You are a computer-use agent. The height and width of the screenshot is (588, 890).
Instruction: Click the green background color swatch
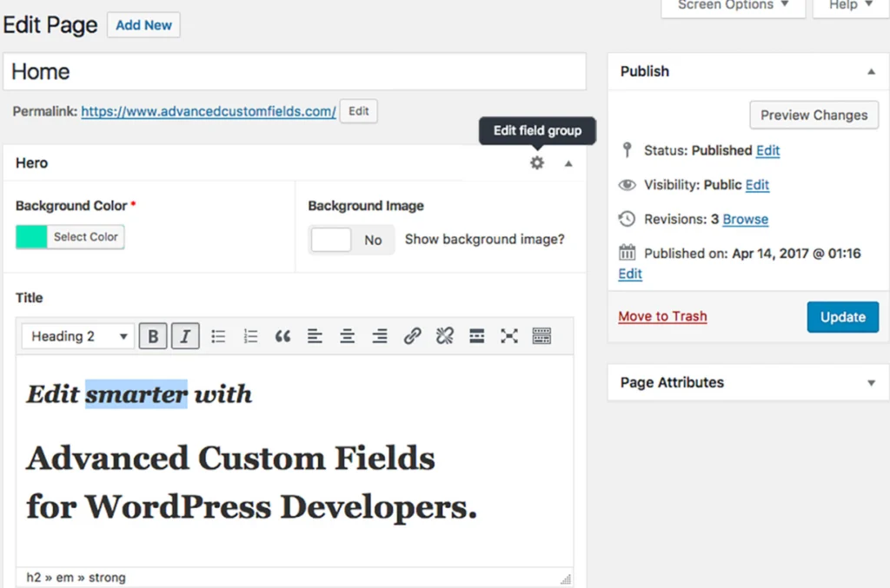pyautogui.click(x=31, y=237)
